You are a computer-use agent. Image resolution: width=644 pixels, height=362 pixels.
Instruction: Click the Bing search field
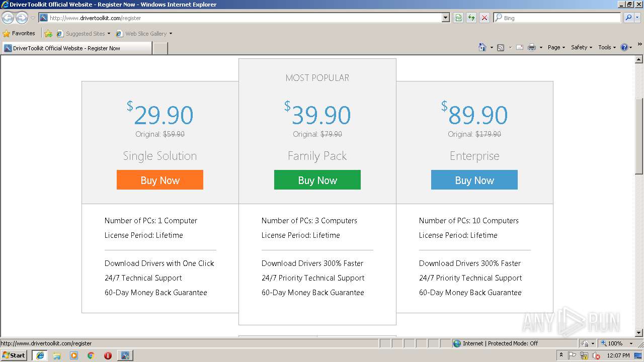557,18
